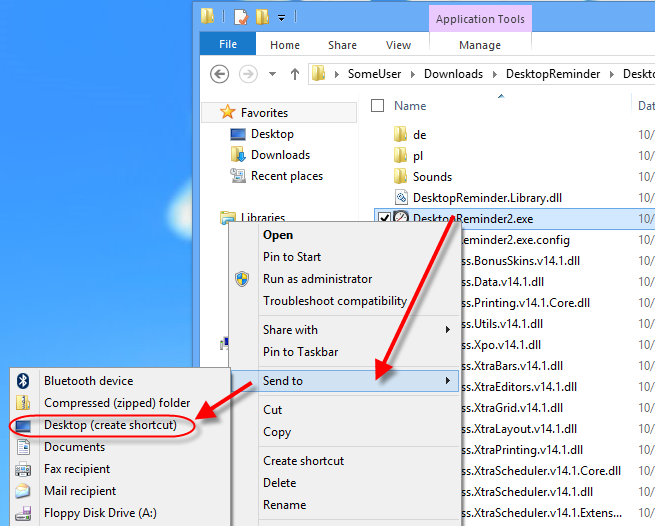This screenshot has width=655, height=526.
Task: Open the File ribbon tab
Action: [x=228, y=44]
